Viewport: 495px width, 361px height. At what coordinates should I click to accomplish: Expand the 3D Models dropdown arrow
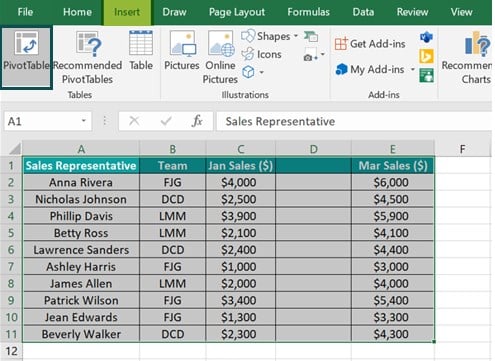(262, 72)
